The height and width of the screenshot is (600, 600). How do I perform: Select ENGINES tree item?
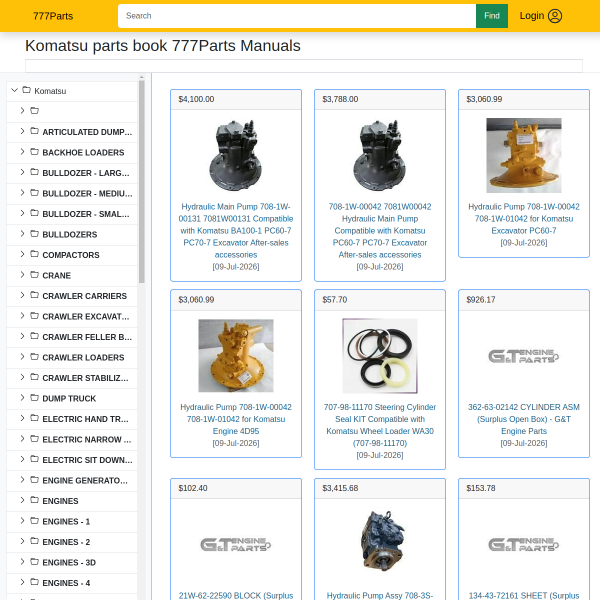click(x=60, y=501)
